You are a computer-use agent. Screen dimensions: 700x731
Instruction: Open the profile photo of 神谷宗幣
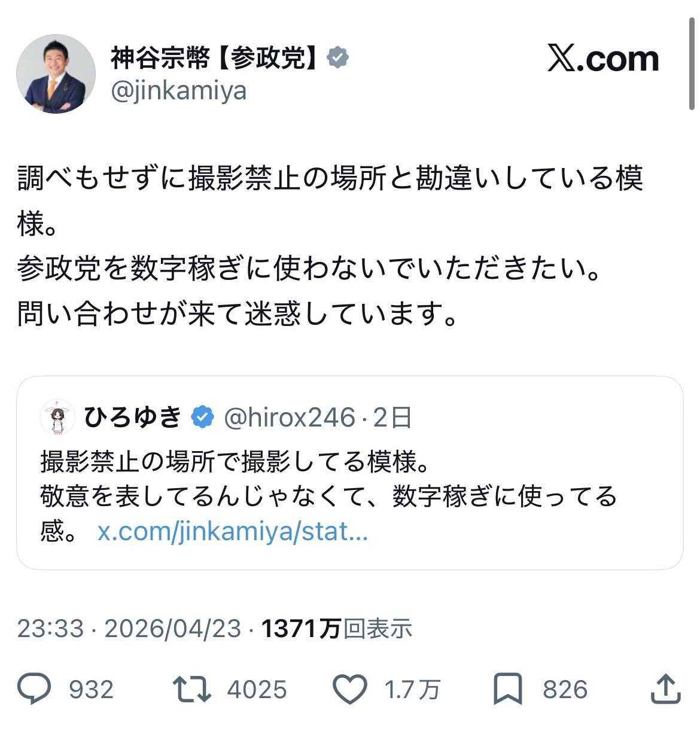56,74
